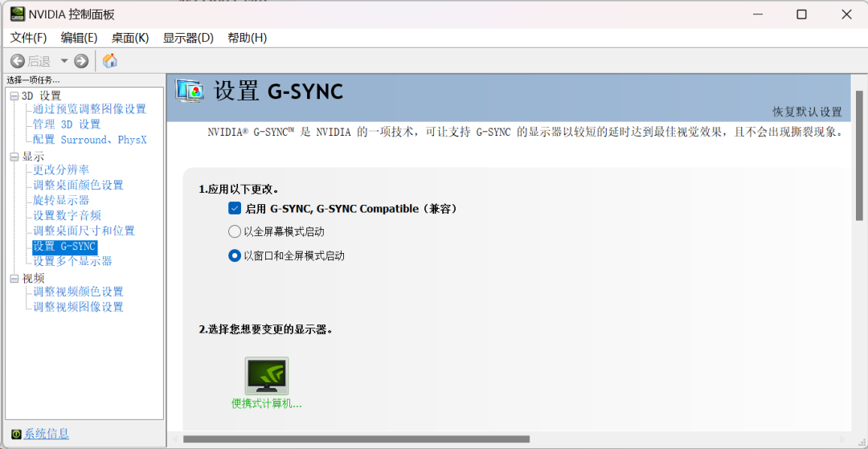The width and height of the screenshot is (868, 449).
Task: Open 调整桌面颜色设置 page
Action: pyautogui.click(x=78, y=185)
